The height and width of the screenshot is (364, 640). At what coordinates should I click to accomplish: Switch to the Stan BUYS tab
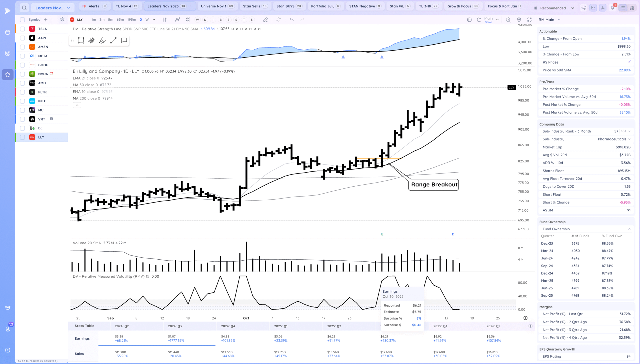[x=289, y=6]
